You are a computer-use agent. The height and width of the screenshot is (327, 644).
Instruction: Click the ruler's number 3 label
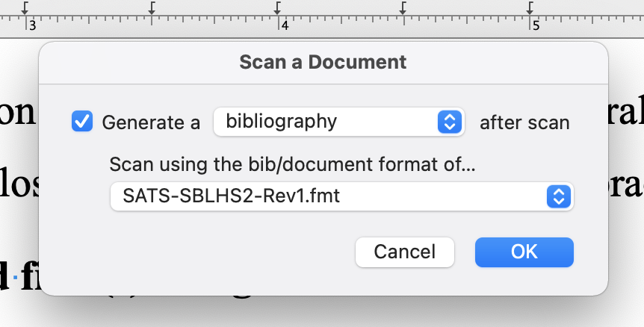(x=33, y=26)
